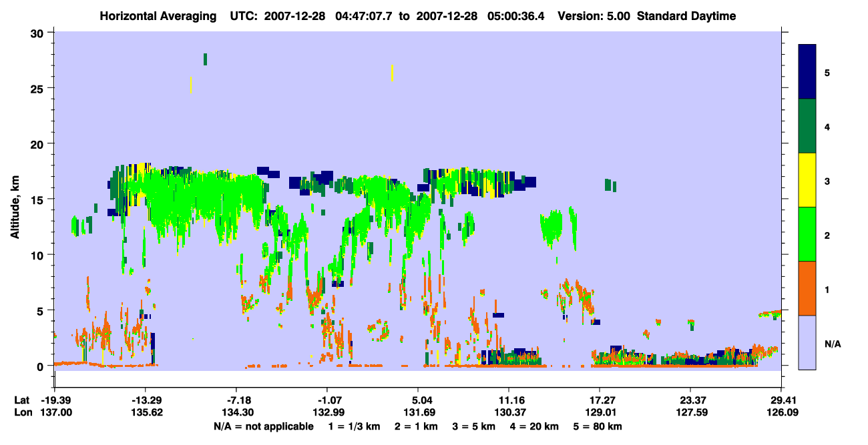Screen dimensions: 868x445
Task: Select the dark green level 4 legend swatch
Action: click(807, 126)
